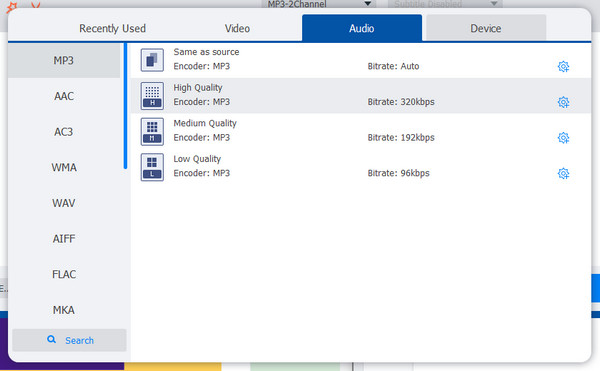Image resolution: width=600 pixels, height=371 pixels.
Task: Open settings gear for Low Quality preset
Action: pyautogui.click(x=563, y=173)
